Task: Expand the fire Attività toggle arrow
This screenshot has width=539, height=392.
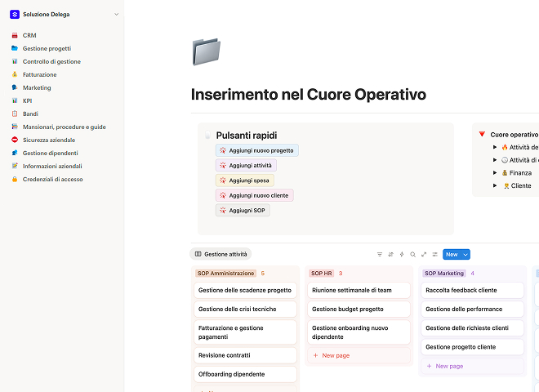Action: [x=495, y=147]
